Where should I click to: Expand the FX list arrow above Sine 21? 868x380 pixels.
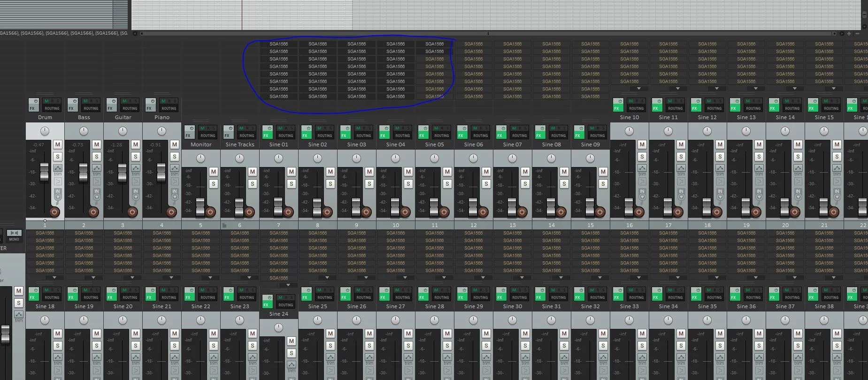click(x=171, y=277)
